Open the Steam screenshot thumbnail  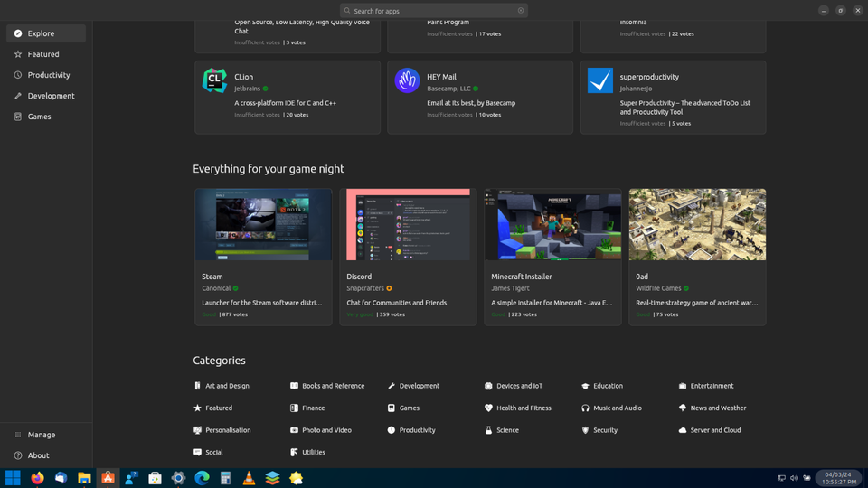(263, 225)
